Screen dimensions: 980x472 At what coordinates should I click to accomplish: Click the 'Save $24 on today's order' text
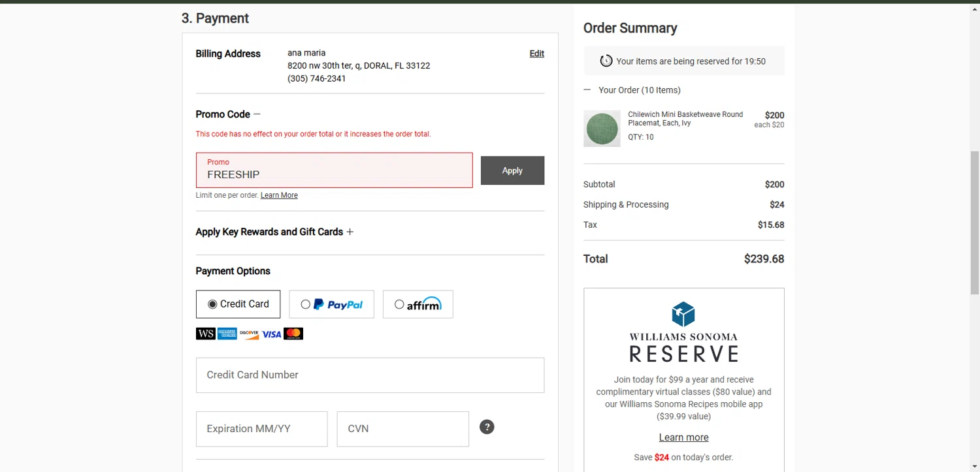[x=683, y=457]
